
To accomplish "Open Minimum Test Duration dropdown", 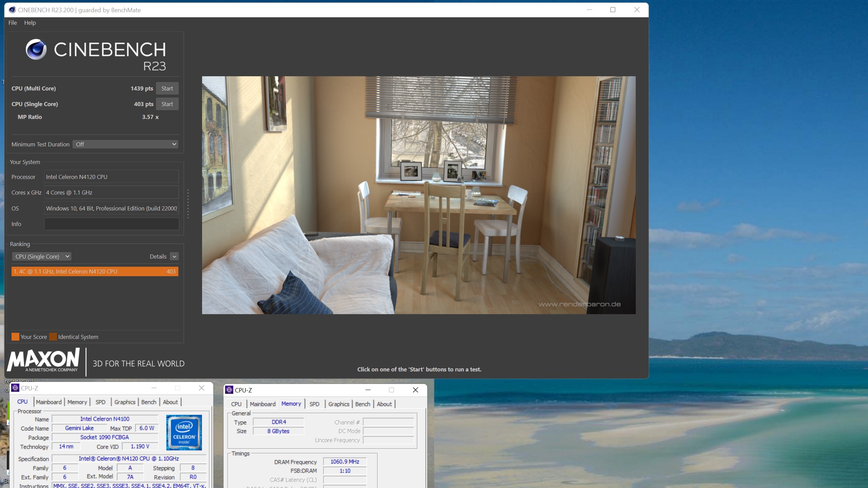I will pos(126,144).
